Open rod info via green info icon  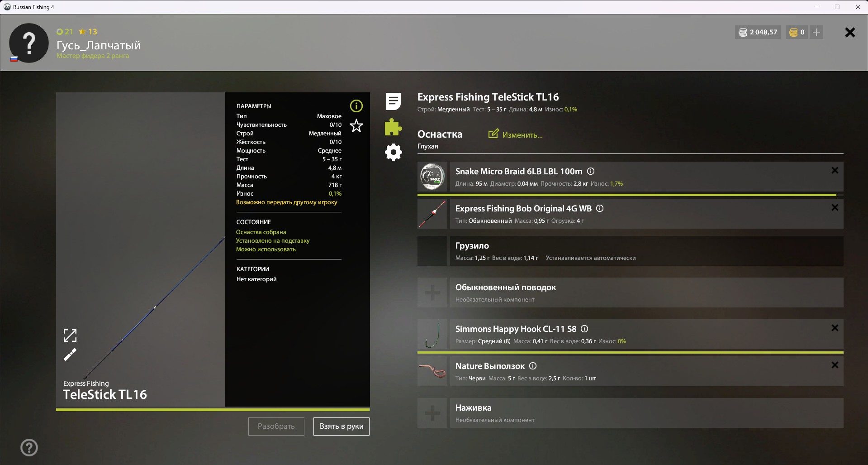click(356, 106)
